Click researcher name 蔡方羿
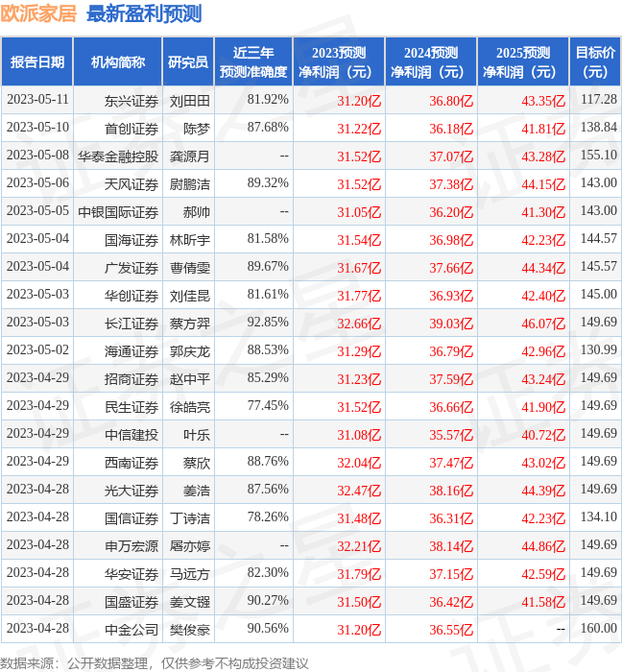The height and width of the screenshot is (672, 622). (190, 324)
